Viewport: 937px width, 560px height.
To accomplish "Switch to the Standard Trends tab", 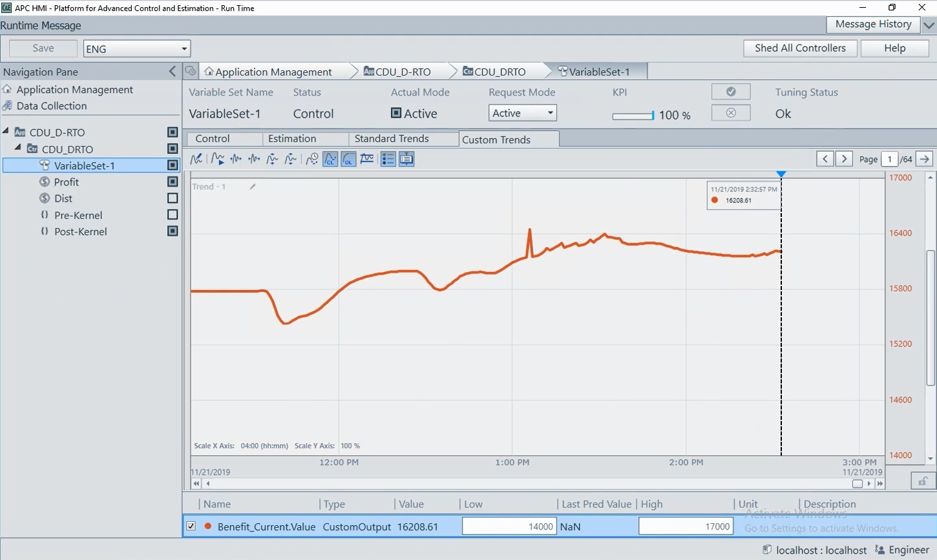I will [392, 139].
